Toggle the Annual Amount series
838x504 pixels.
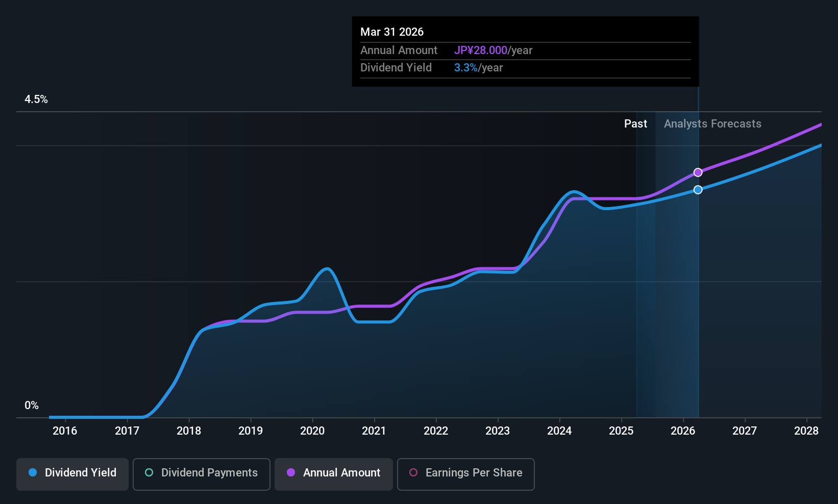point(334,474)
